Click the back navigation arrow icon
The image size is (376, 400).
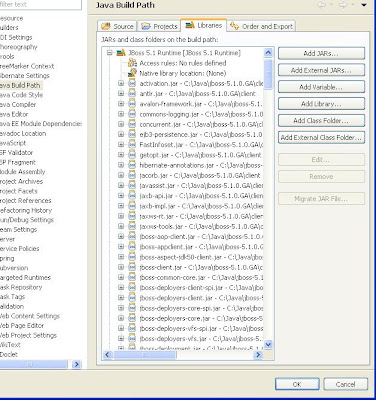click(322, 5)
